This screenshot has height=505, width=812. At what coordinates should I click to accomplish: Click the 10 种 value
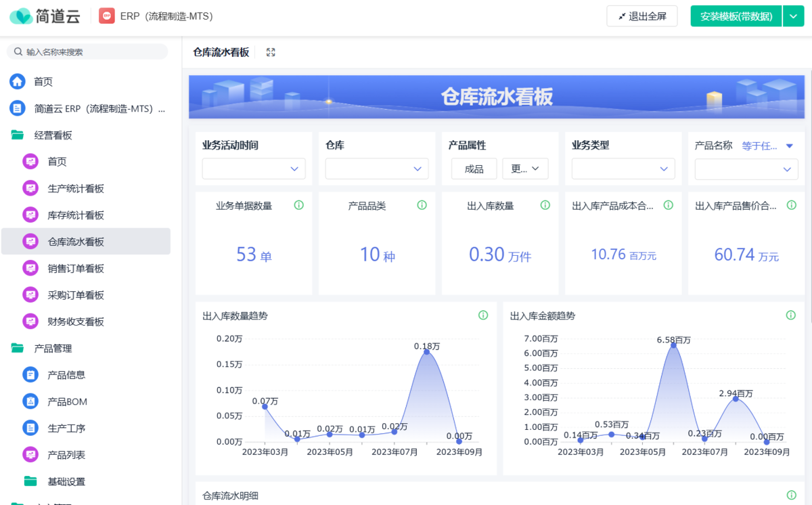coord(377,255)
